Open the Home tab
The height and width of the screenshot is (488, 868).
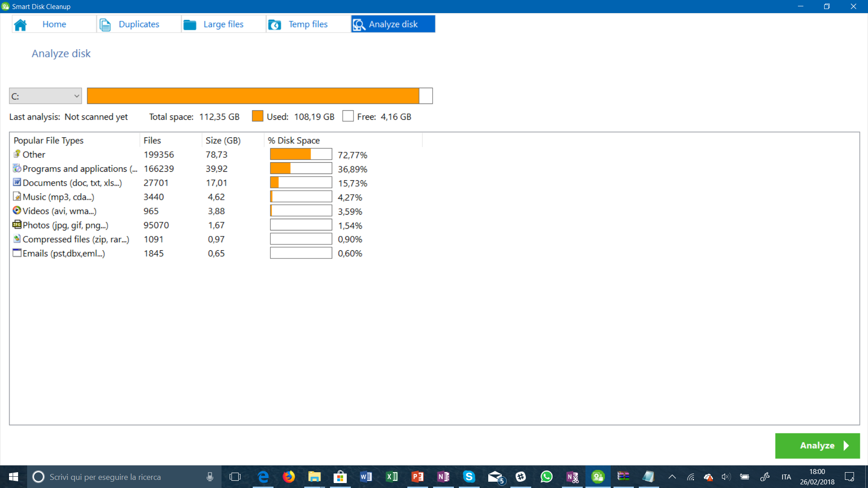click(54, 24)
